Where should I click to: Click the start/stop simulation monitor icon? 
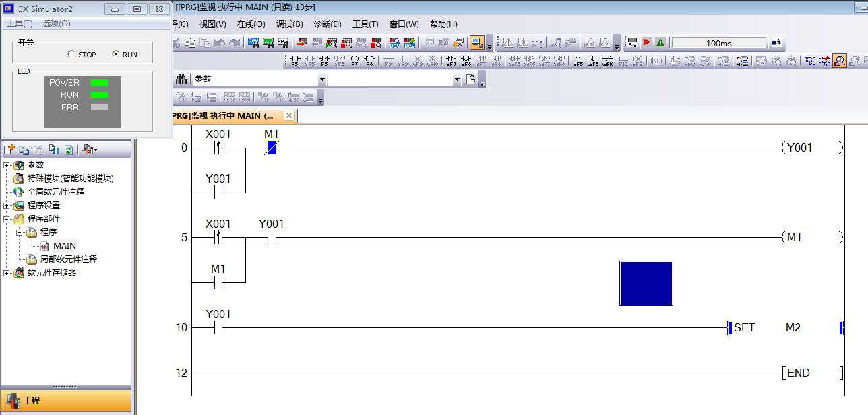point(477,42)
